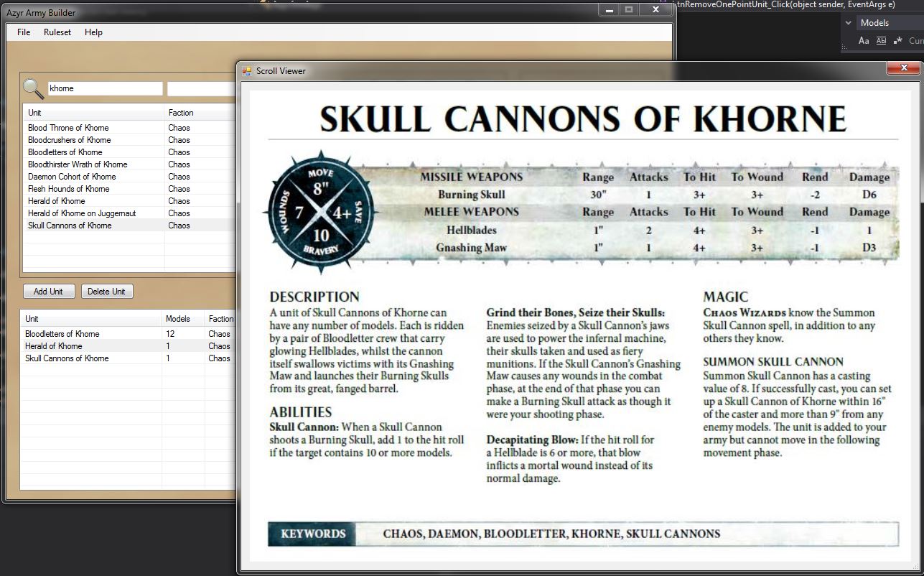
Task: Click the Scroll Viewer window title icon
Action: 247,71
